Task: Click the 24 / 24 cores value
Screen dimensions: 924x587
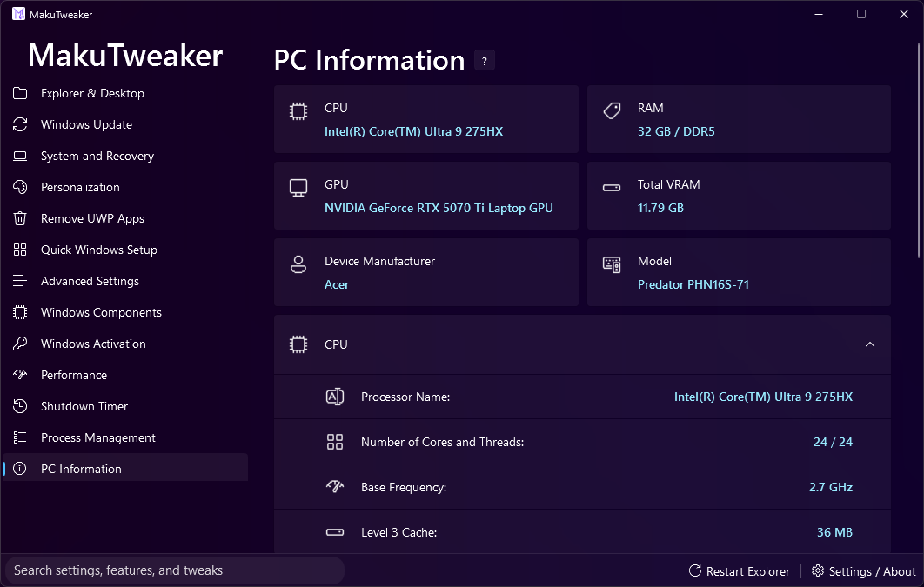Action: 833,442
